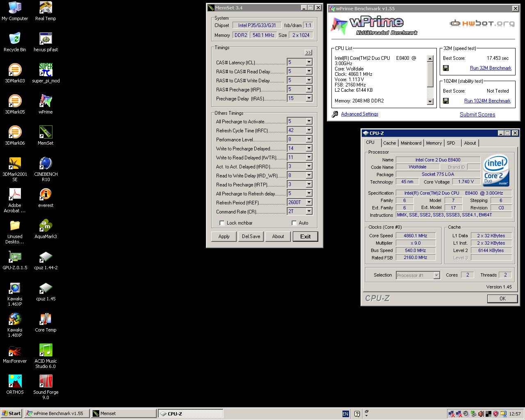Select the Core Temp desktop icon

click(x=46, y=323)
